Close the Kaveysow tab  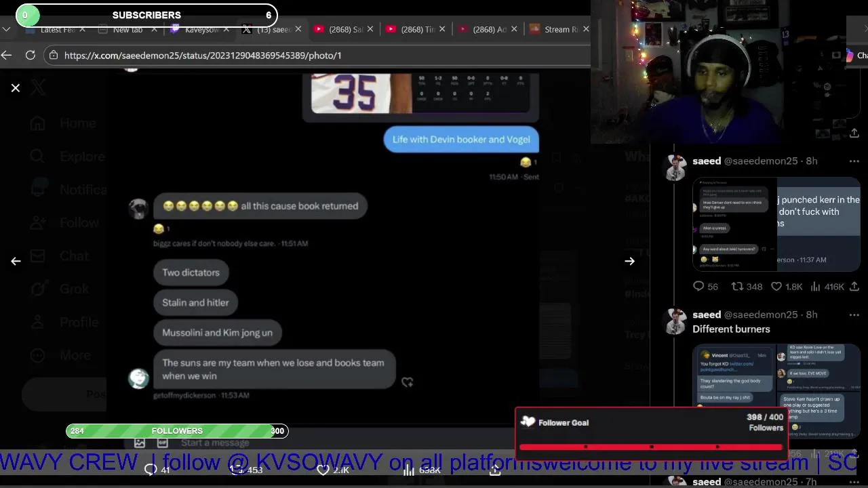tap(226, 30)
